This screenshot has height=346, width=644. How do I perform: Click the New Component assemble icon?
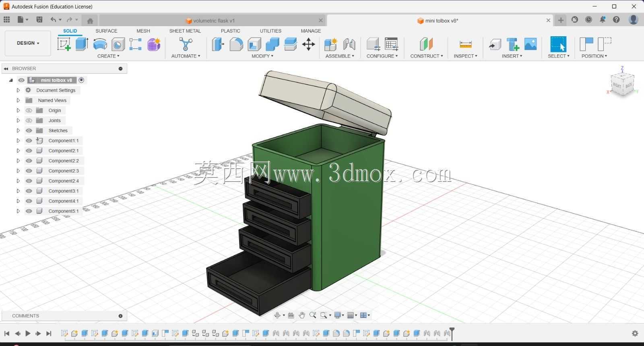(331, 44)
